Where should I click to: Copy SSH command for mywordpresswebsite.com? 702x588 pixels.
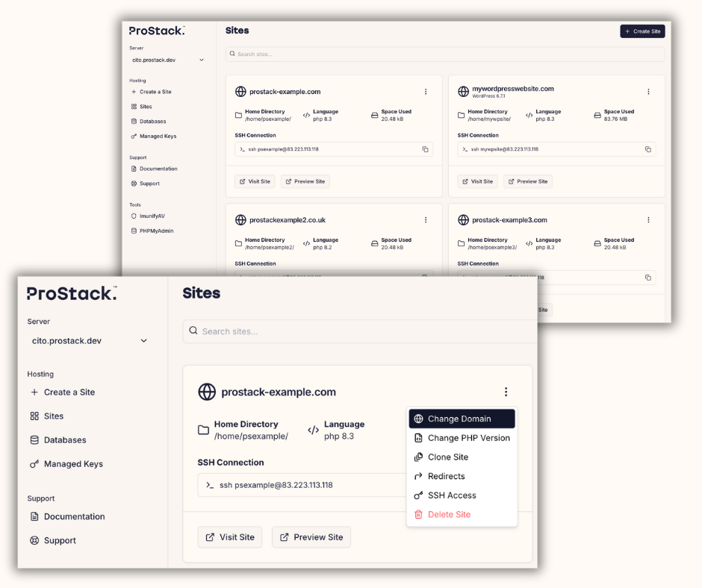tap(648, 149)
